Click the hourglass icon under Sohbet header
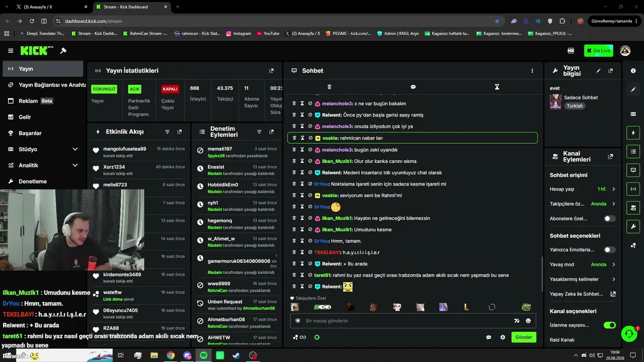This screenshot has height=362, width=644. 497,87
